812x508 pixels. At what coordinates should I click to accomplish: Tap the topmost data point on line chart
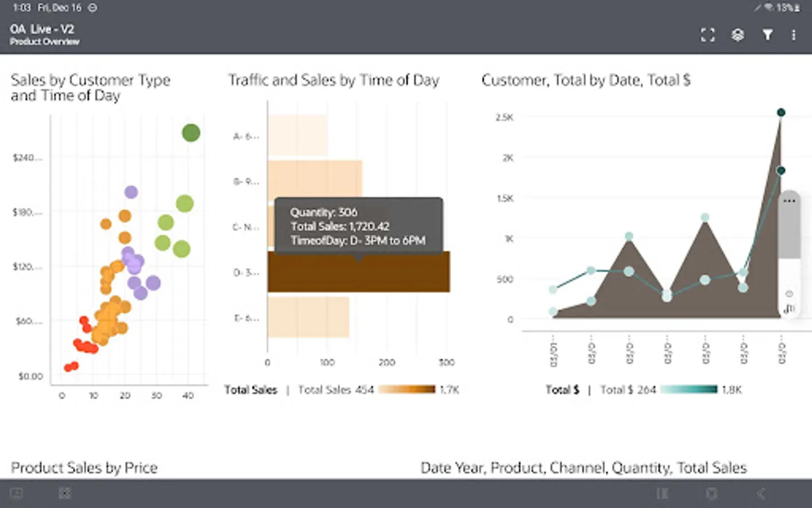click(x=781, y=112)
